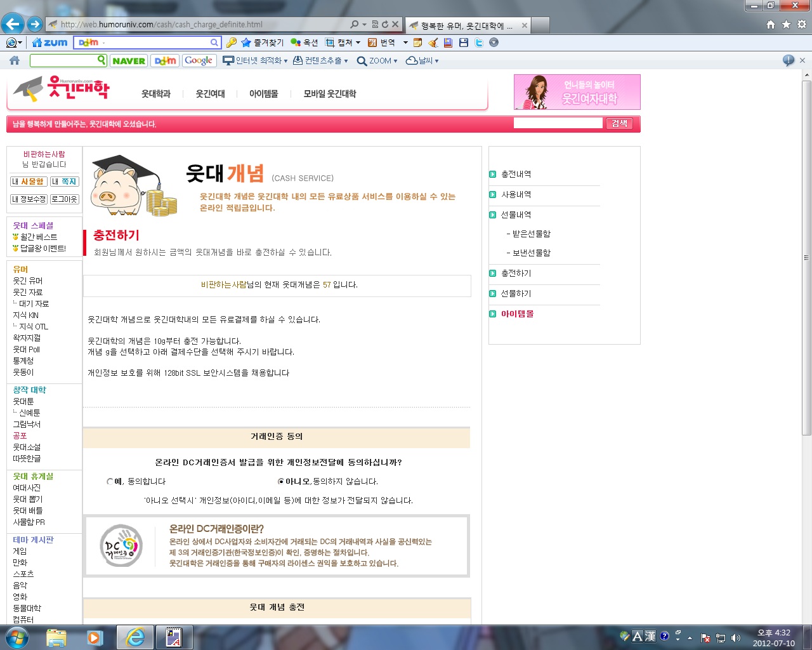Click the volume speaker tray icon
812x650 pixels.
point(736,638)
